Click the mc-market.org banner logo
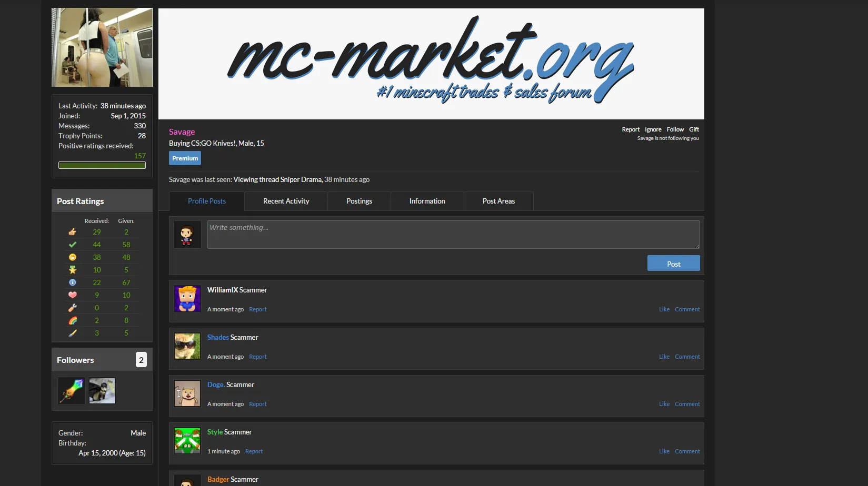868x486 pixels. pos(431,64)
